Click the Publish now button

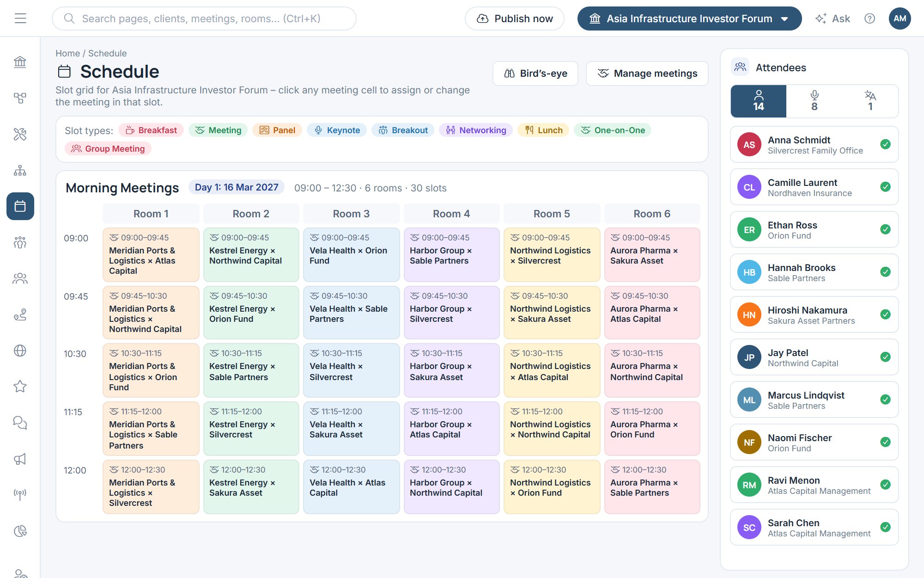click(x=515, y=18)
